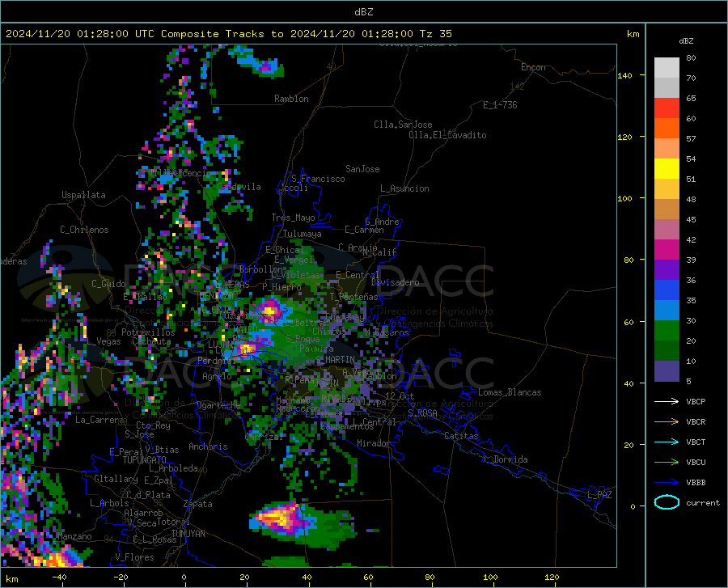Screen dimensions: 728x588
Task: Click the La_Carrera map label
Action: [99, 420]
